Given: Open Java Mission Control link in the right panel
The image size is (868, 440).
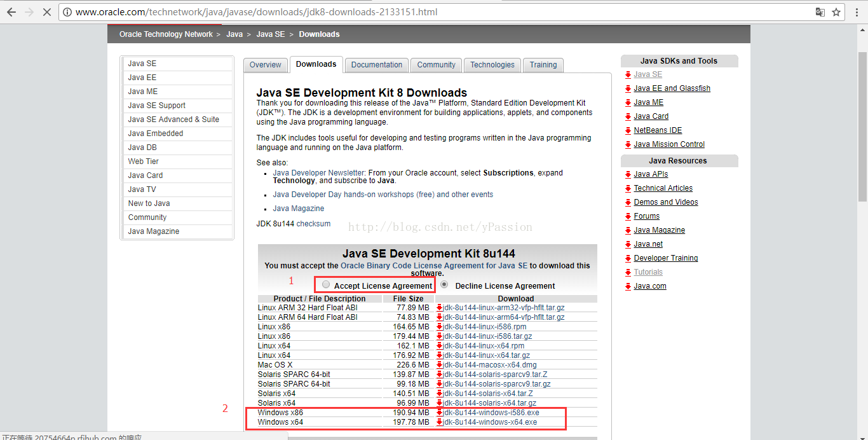Looking at the screenshot, I should [x=669, y=145].
